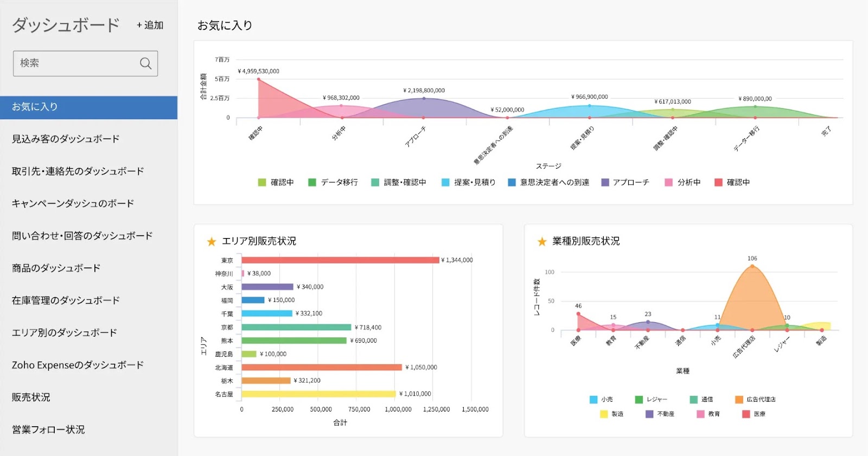
Task: Click the お気に入り page heading
Action: (225, 25)
